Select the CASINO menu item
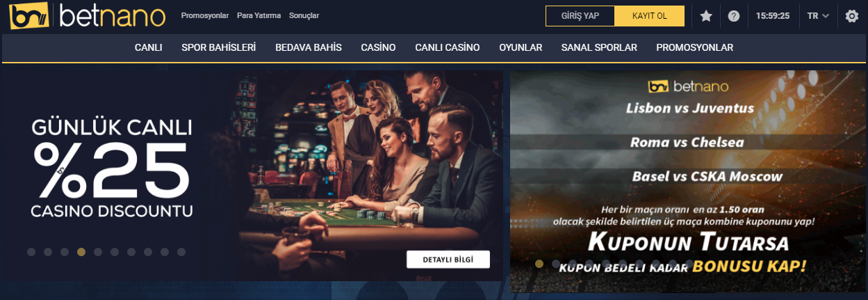868x300 pixels. point(378,47)
